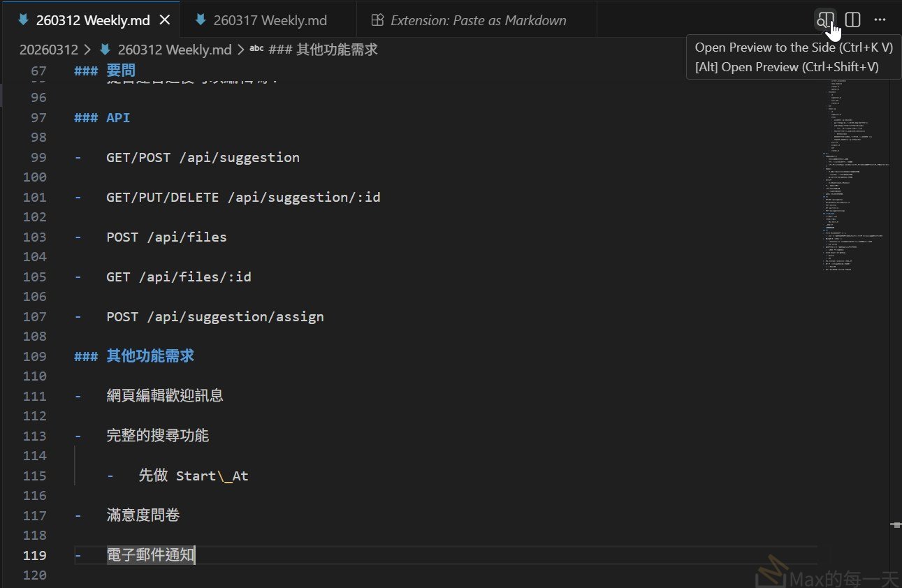Expand the 20260312 folder breadcrumb
This screenshot has width=902, height=588.
coord(48,50)
